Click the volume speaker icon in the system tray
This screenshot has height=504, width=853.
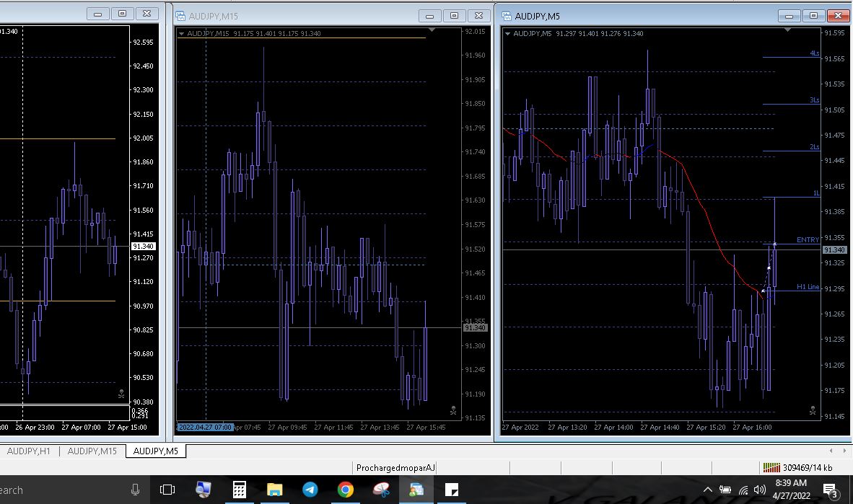[759, 490]
